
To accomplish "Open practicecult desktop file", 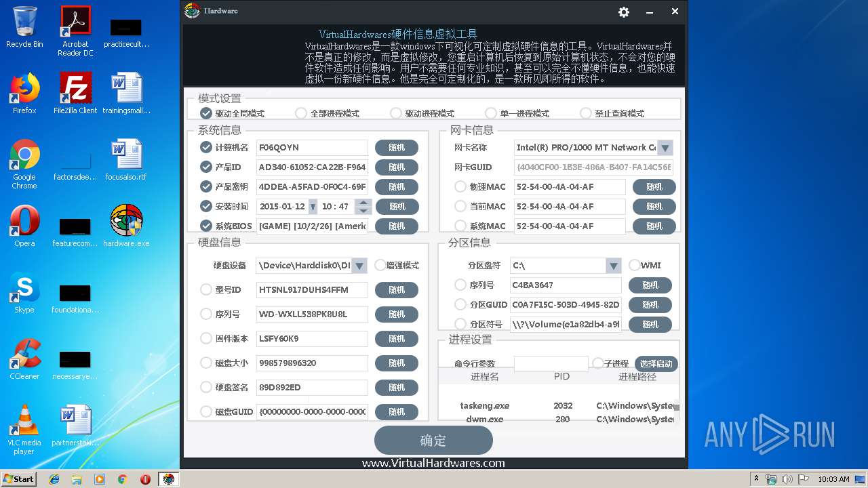I will 126,32.
